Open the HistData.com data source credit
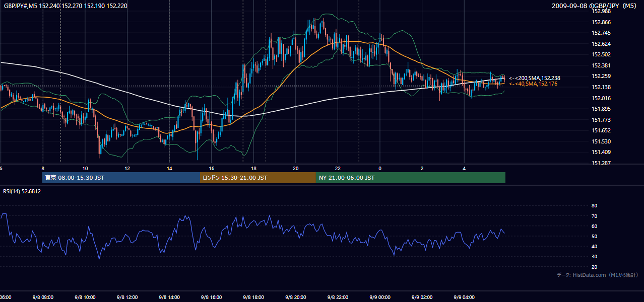The width and height of the screenshot is (644, 302). click(x=598, y=275)
